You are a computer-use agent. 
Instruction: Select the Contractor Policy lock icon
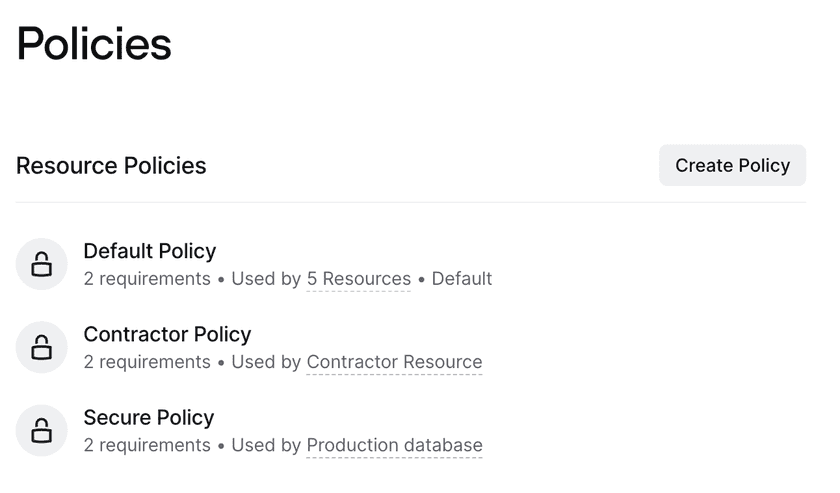[x=42, y=347]
